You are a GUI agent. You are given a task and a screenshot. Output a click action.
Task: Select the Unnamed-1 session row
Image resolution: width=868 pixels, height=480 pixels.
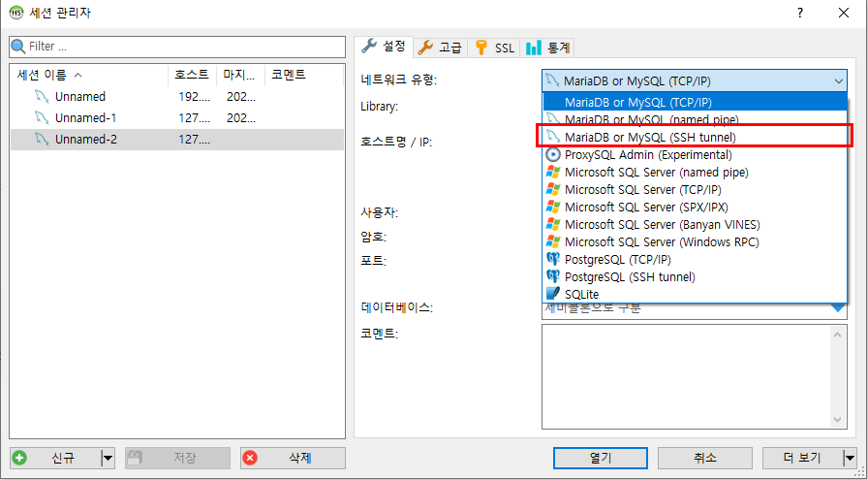coord(177,118)
